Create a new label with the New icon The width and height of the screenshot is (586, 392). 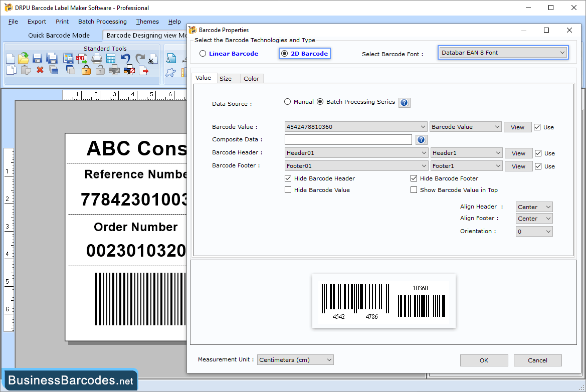click(x=11, y=59)
